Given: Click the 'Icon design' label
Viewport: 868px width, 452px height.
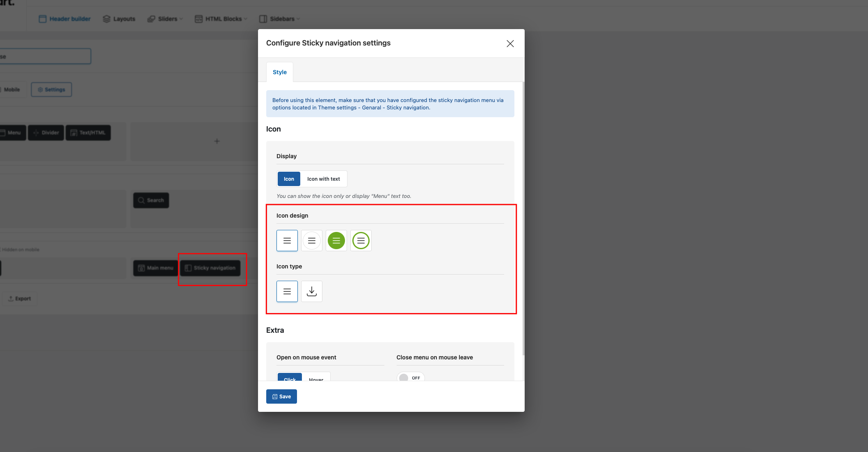Looking at the screenshot, I should [292, 216].
